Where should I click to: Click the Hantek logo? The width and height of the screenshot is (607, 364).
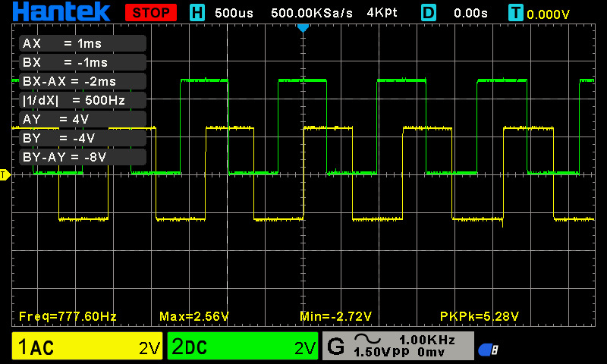pos(61,11)
